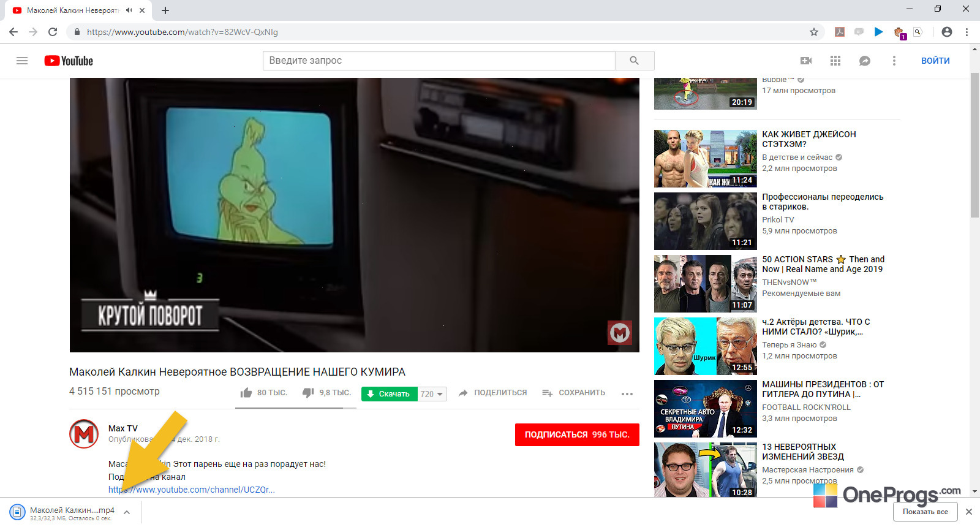This screenshot has height=527, width=980.
Task: Open YouTube settings three-dot menu in header
Action: pos(894,61)
